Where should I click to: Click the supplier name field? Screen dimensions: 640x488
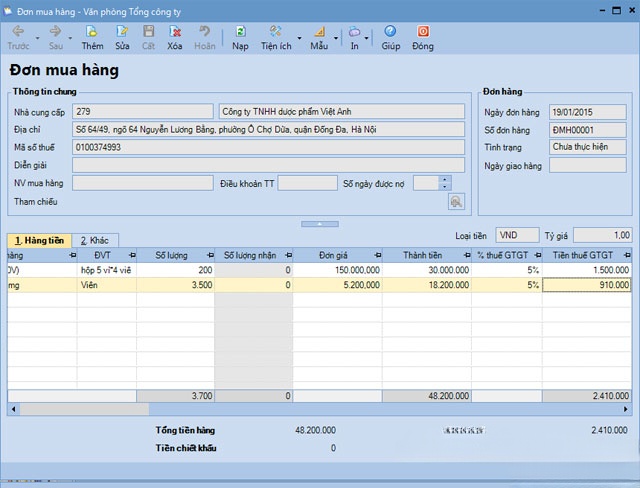pos(342,111)
